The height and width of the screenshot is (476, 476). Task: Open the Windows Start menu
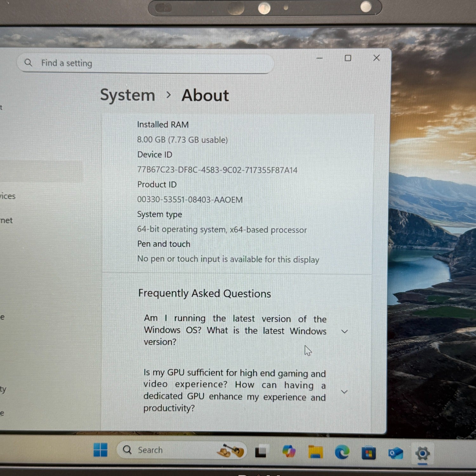[x=101, y=450]
